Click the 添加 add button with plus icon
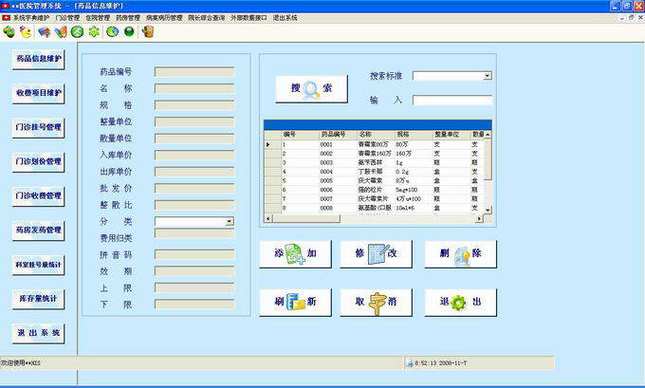The image size is (645, 388). pyautogui.click(x=295, y=254)
